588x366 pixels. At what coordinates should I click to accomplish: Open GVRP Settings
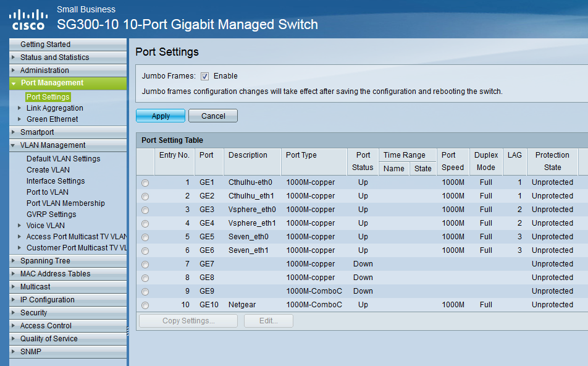click(x=51, y=215)
